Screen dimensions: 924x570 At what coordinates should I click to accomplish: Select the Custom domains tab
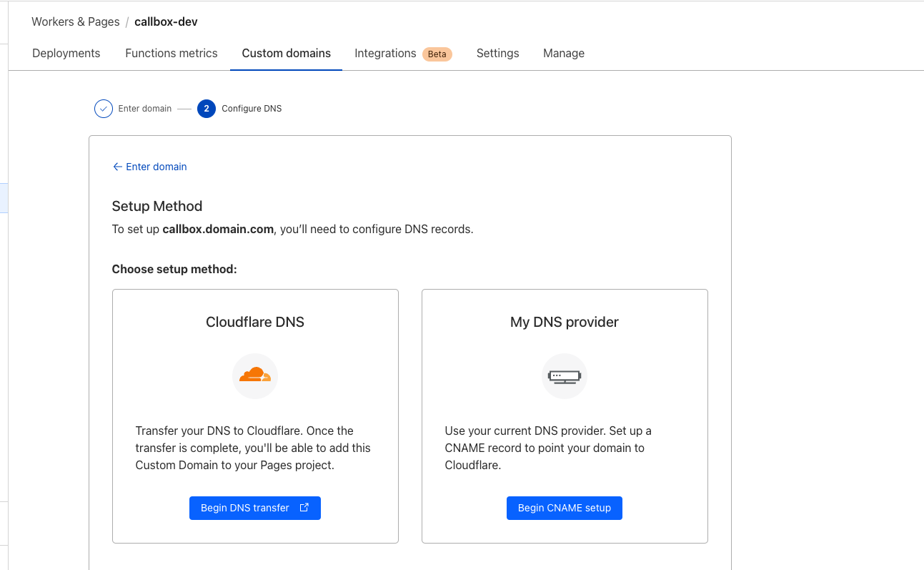point(286,54)
